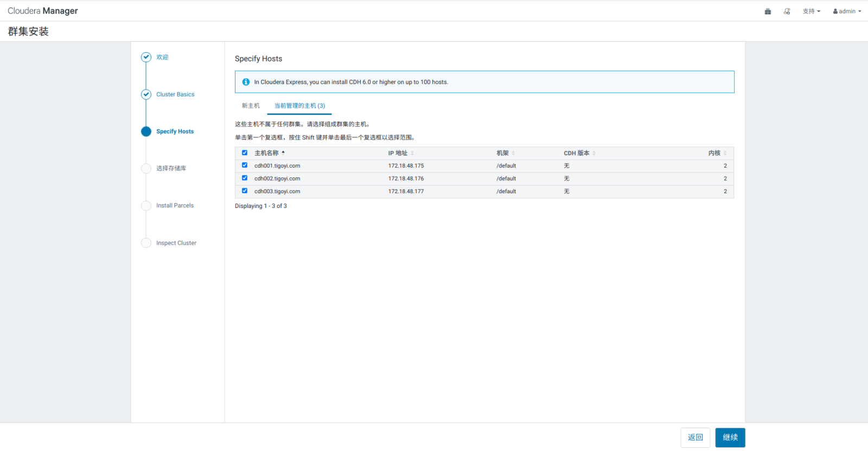This screenshot has width=868, height=451.
Task: Switch to the 新主机 tab
Action: pos(251,106)
